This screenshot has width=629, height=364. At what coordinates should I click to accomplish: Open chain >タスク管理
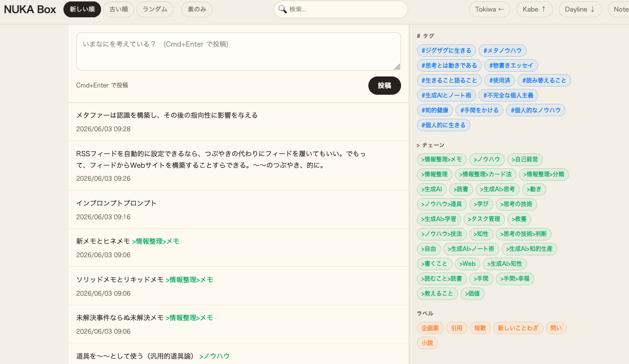(484, 219)
